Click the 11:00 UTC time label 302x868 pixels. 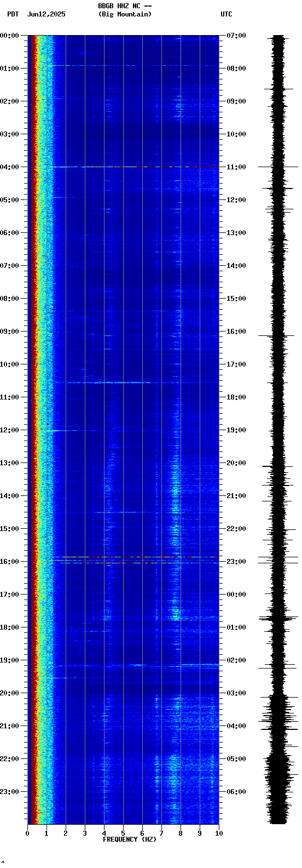[x=236, y=167]
